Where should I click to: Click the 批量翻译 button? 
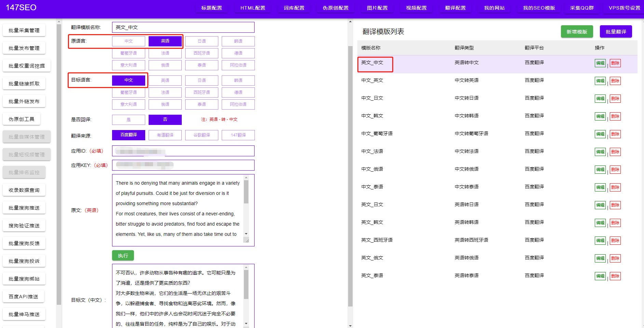616,31
